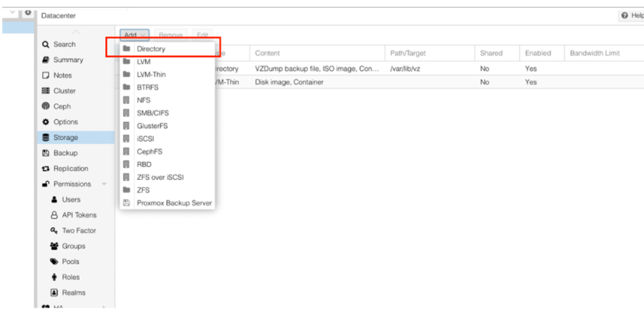Click the Groups people icon
Screen dimensions: 644x311
(x=54, y=246)
